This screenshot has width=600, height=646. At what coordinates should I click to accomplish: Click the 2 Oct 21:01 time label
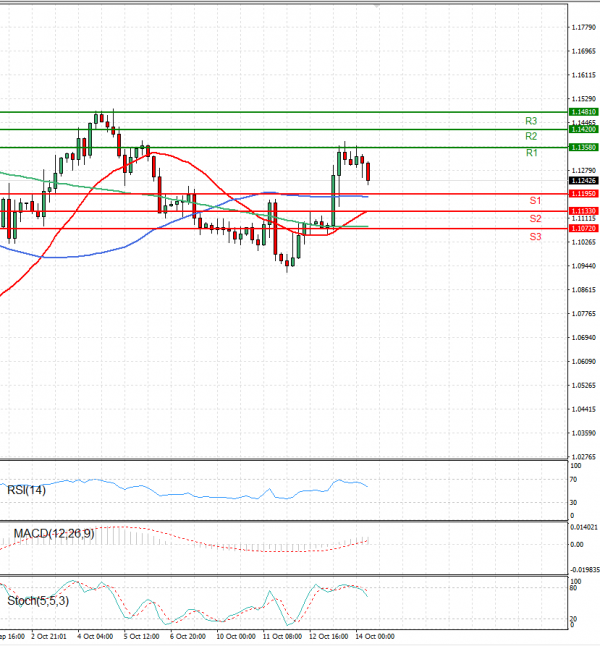click(x=49, y=637)
